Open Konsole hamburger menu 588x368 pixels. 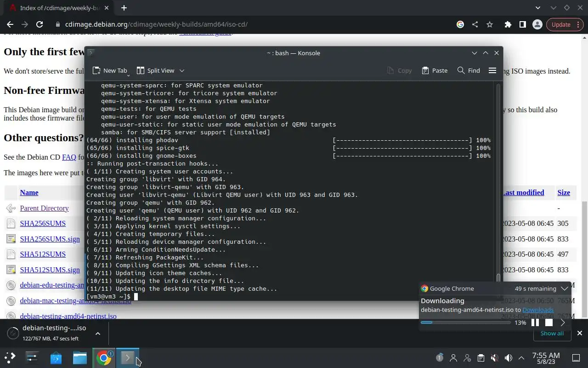pyautogui.click(x=492, y=70)
